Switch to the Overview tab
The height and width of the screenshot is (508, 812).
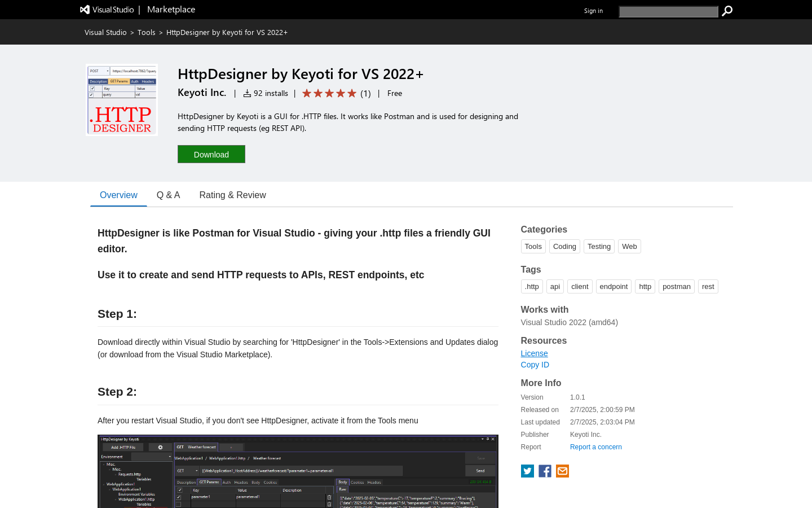[118, 195]
